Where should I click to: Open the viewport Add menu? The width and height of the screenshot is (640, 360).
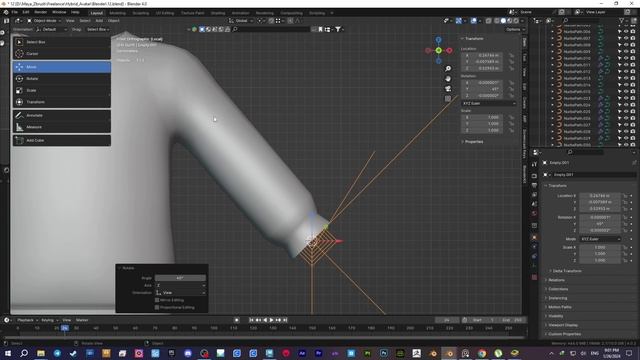point(99,20)
